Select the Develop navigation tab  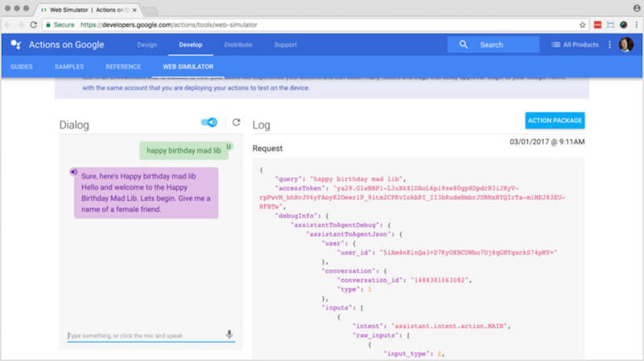click(x=191, y=45)
